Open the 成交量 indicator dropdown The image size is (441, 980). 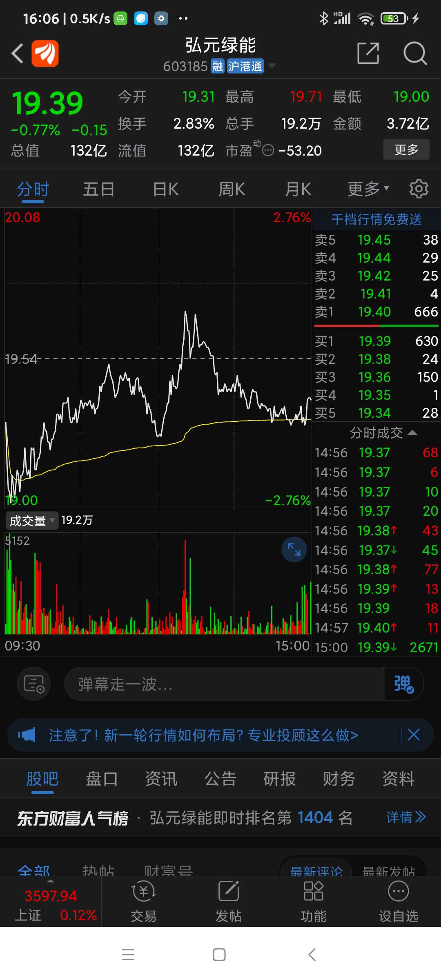32,521
